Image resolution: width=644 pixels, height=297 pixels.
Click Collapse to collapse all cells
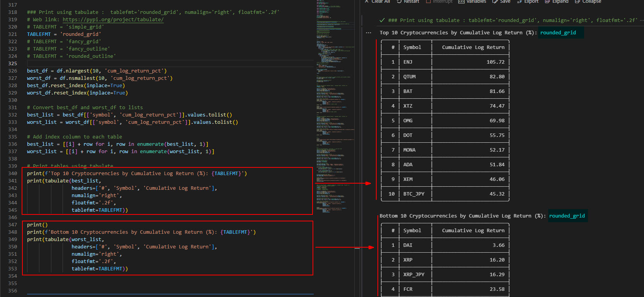coord(588,2)
